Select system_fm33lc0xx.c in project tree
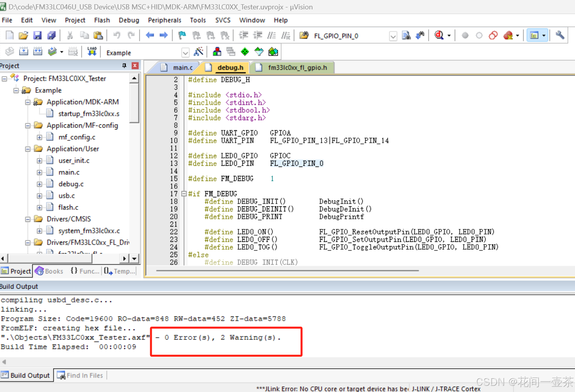Screen dimensions: 575x392 click(x=89, y=231)
